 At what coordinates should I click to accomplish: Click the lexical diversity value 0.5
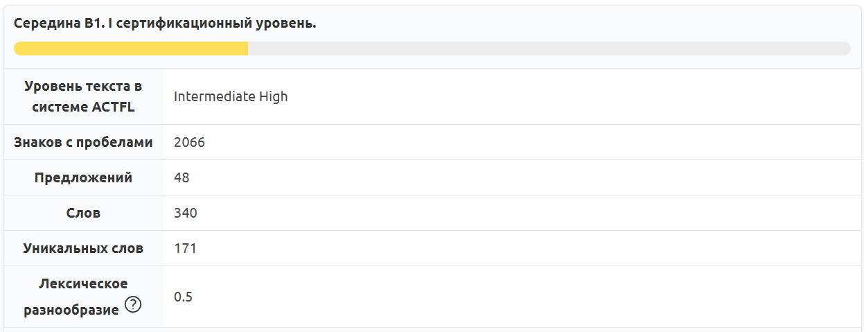[x=183, y=297]
